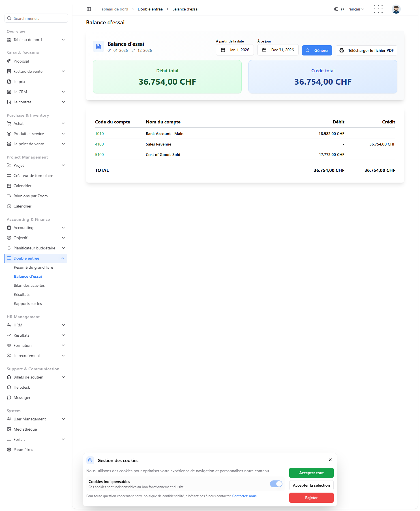Toggle the Cookies indispensables switch

[x=276, y=484]
